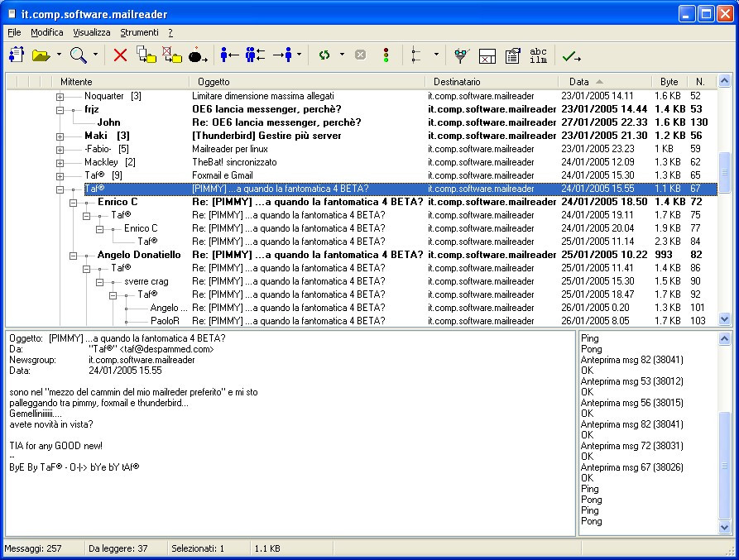This screenshot has width=739, height=560.
Task: Collapse the Enrico C bold thread
Action: (73, 203)
